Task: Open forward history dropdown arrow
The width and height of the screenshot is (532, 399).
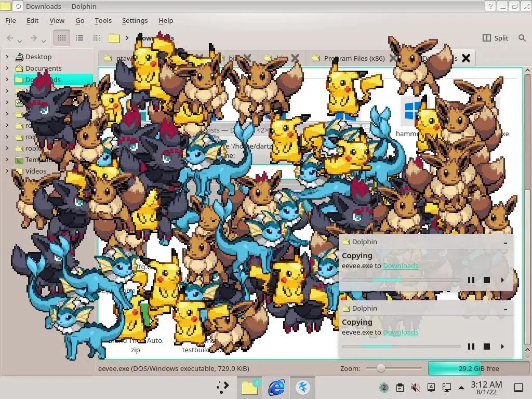Action: point(44,41)
